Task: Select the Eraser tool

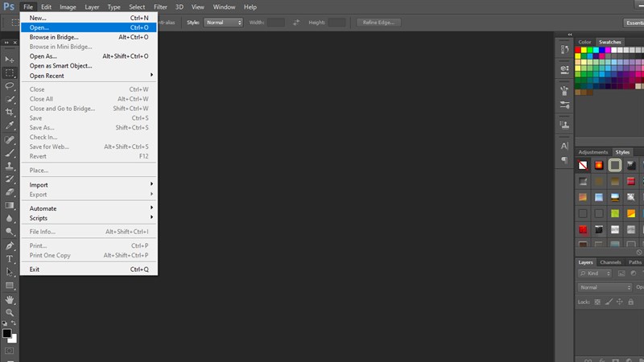Action: pyautogui.click(x=10, y=192)
